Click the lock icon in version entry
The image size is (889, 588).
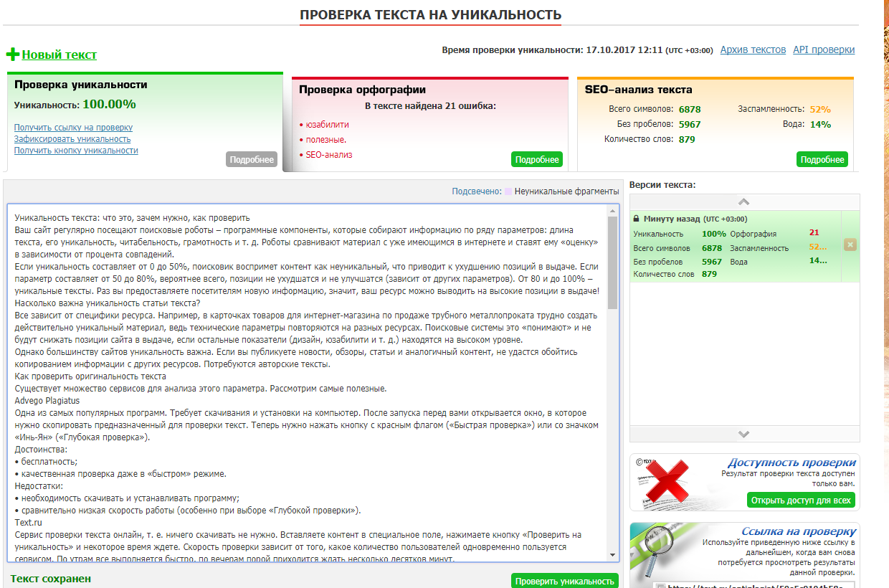click(x=636, y=219)
